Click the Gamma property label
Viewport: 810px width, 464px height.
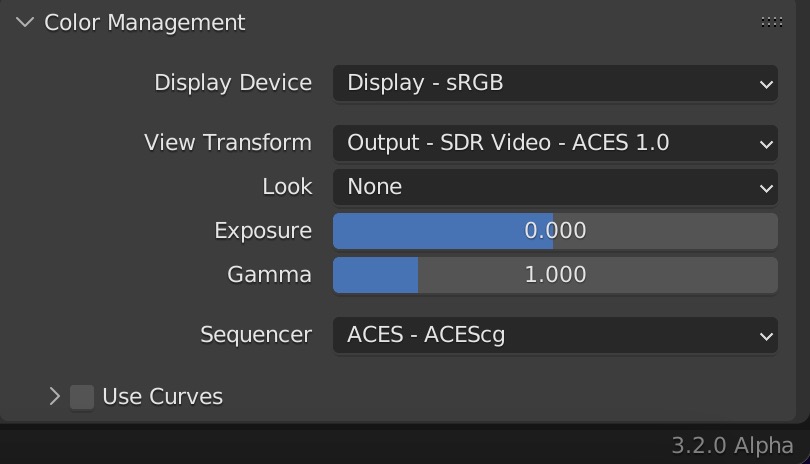(x=269, y=274)
